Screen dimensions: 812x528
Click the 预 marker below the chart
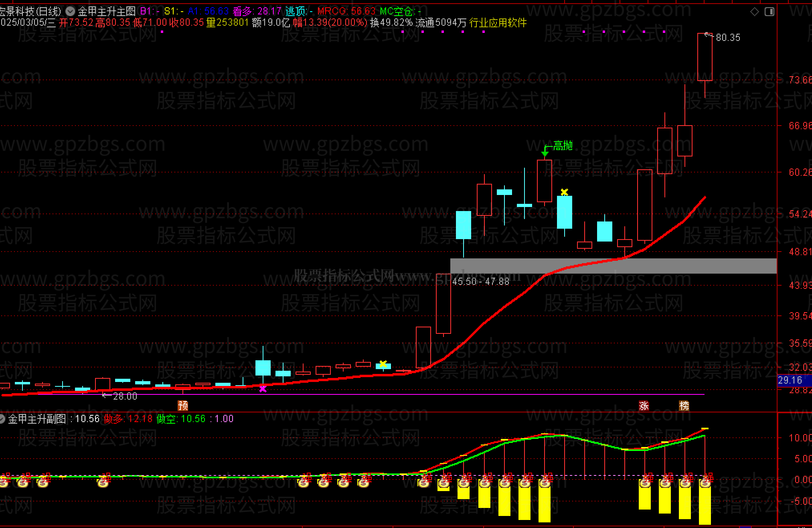click(x=183, y=405)
